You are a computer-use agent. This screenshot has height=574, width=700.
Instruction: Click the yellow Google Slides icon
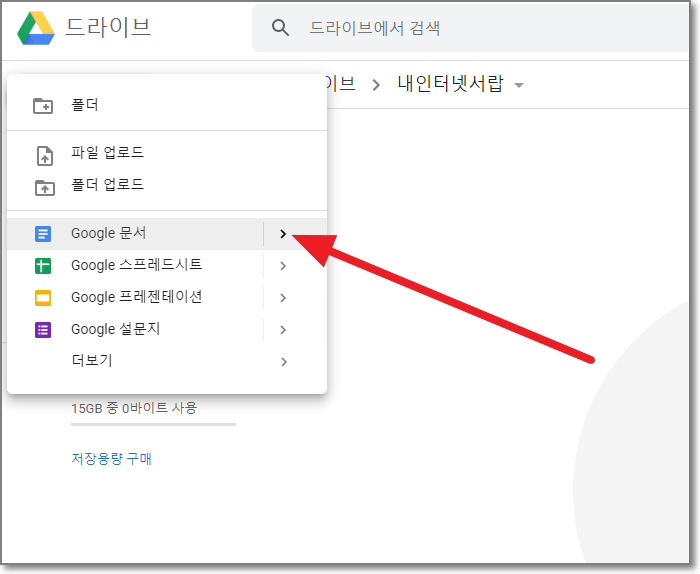43,298
